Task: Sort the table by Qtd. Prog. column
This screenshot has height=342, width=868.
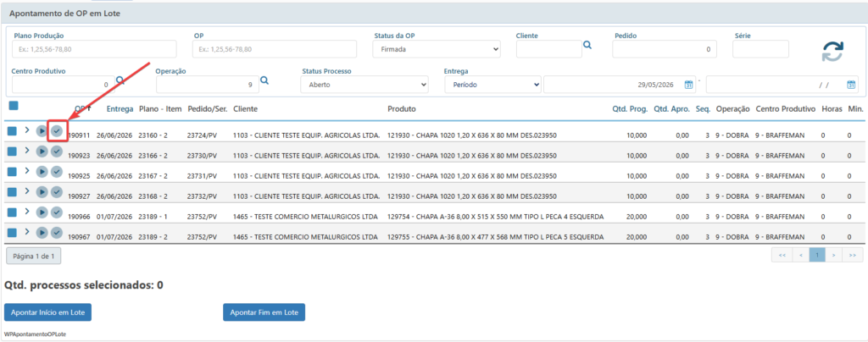Action: click(x=630, y=109)
